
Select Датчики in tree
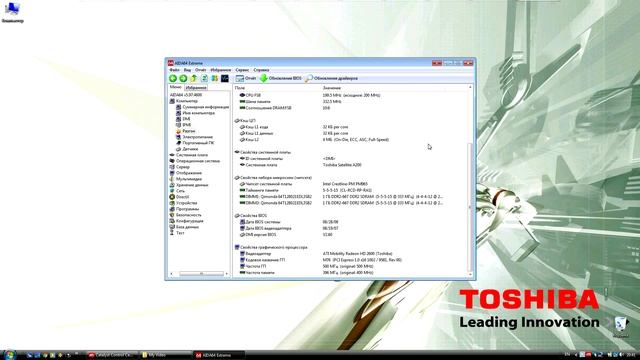(x=187, y=149)
